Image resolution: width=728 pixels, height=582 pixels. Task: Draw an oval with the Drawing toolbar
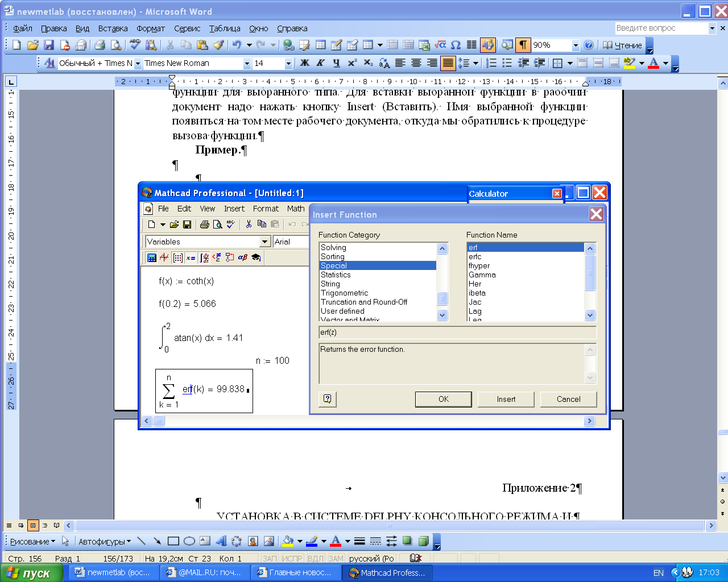[189, 541]
